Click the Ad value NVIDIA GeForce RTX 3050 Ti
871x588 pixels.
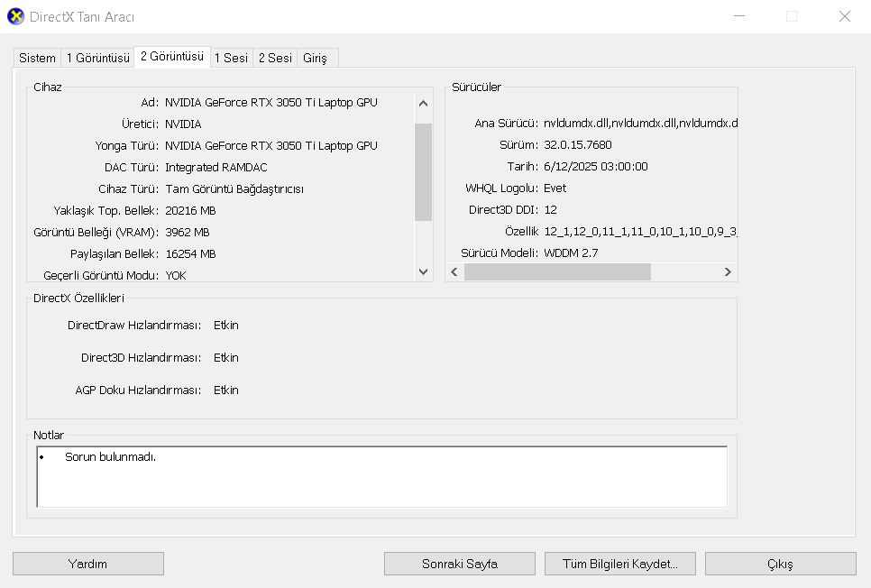click(x=271, y=102)
